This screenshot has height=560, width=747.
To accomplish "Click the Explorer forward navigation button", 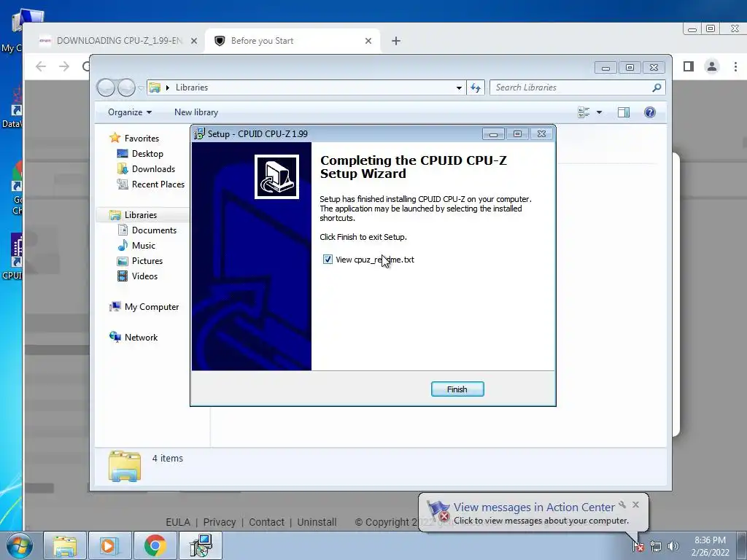I will click(x=126, y=87).
